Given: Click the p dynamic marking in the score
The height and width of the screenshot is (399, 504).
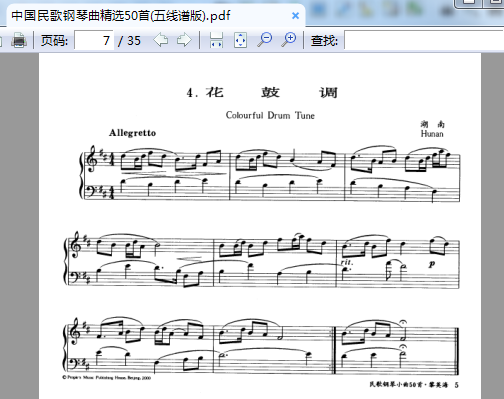Looking at the screenshot, I should point(432,264).
